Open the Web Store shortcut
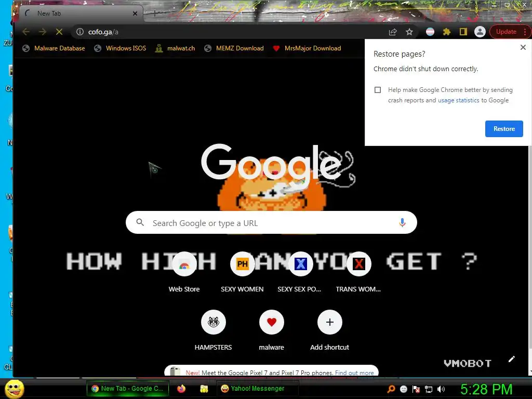This screenshot has width=532, height=399. tap(184, 264)
